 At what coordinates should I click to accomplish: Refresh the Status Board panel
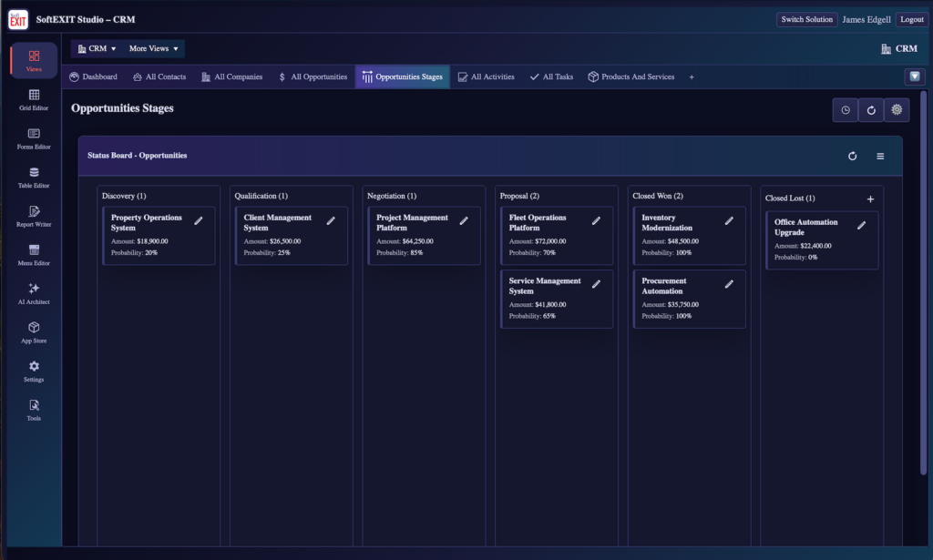click(x=853, y=156)
